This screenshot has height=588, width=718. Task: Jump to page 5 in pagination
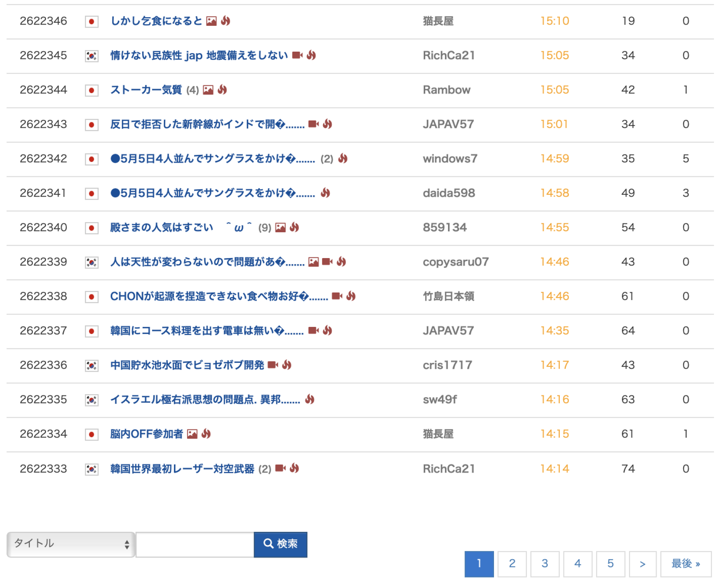click(x=610, y=564)
